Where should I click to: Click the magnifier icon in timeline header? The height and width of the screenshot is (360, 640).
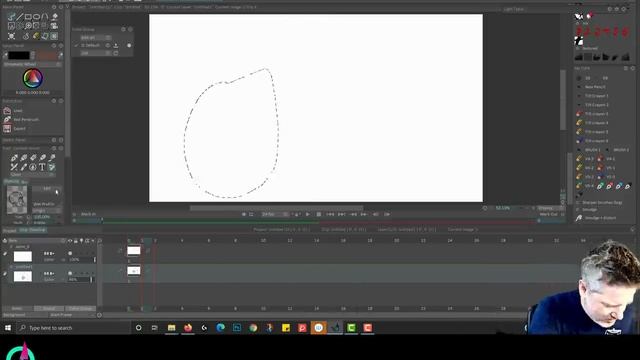click(100, 241)
